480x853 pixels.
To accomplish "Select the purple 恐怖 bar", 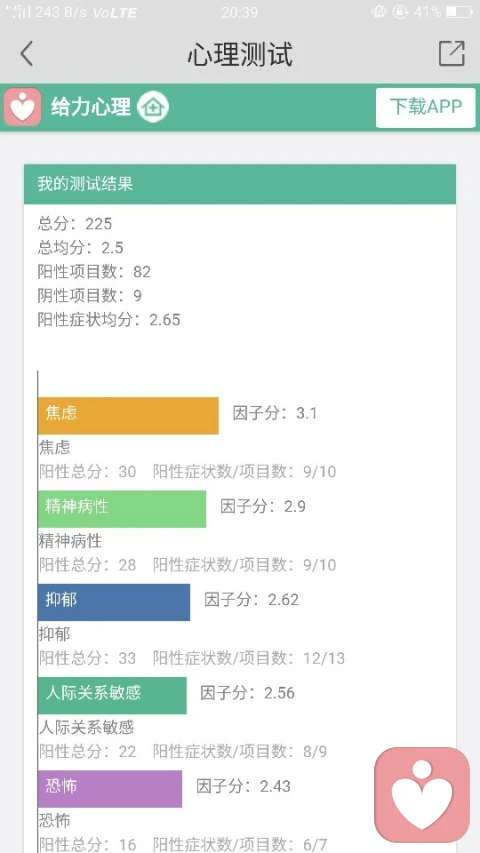I will (110, 789).
